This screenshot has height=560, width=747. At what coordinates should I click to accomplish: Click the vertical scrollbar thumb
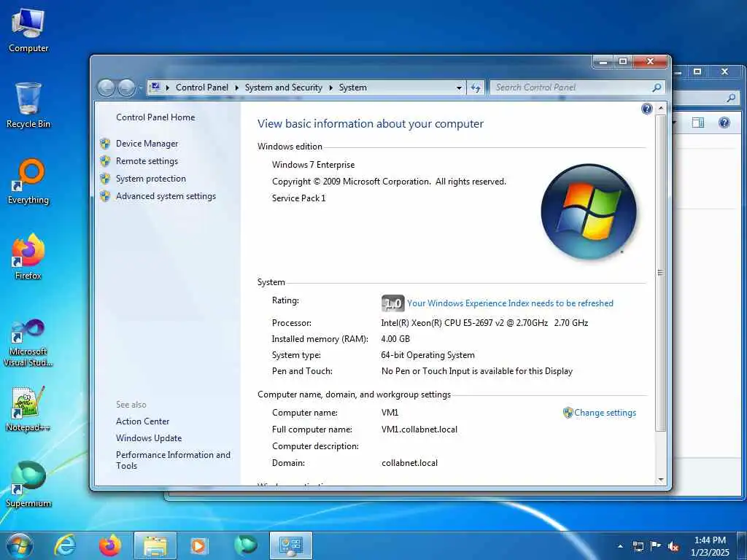(x=661, y=273)
